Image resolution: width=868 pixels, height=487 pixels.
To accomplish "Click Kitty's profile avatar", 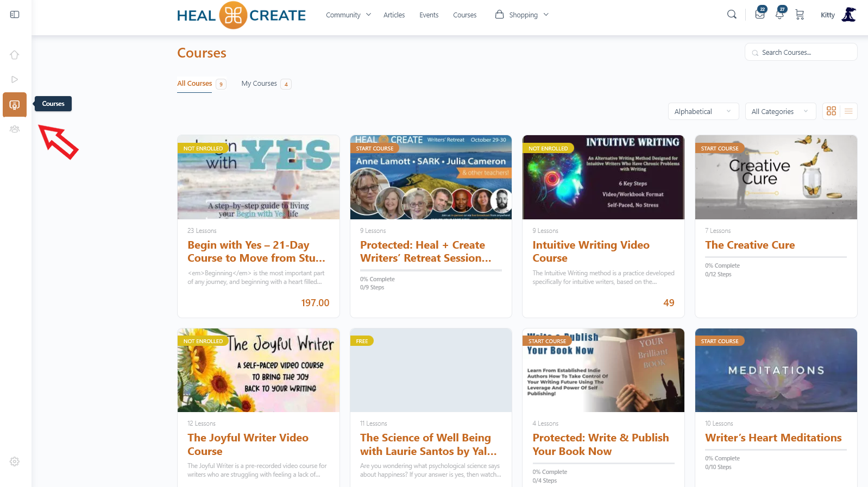I will [849, 15].
